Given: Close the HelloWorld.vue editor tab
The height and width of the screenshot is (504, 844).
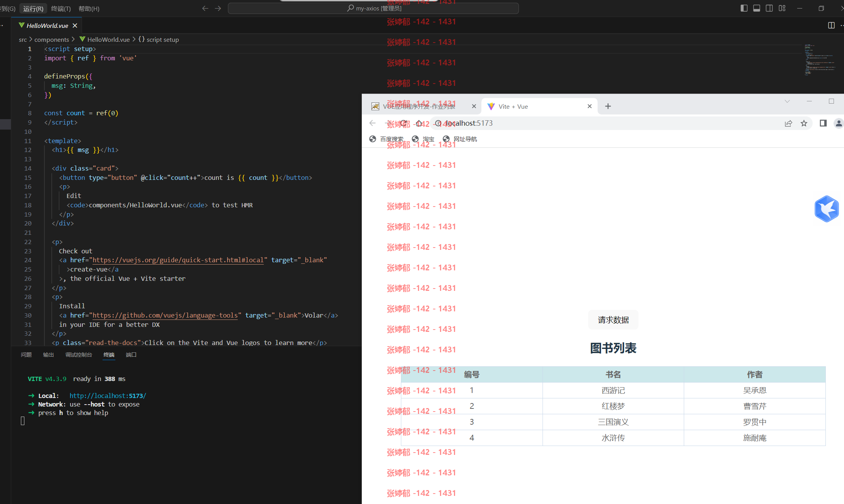Looking at the screenshot, I should coord(75,26).
